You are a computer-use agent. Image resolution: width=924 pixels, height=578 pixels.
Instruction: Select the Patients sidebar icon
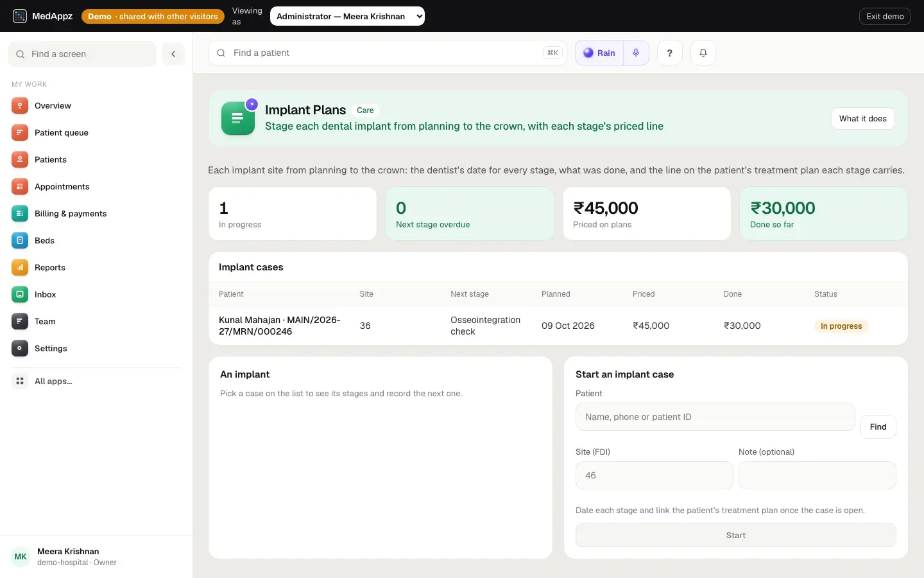[x=20, y=160]
